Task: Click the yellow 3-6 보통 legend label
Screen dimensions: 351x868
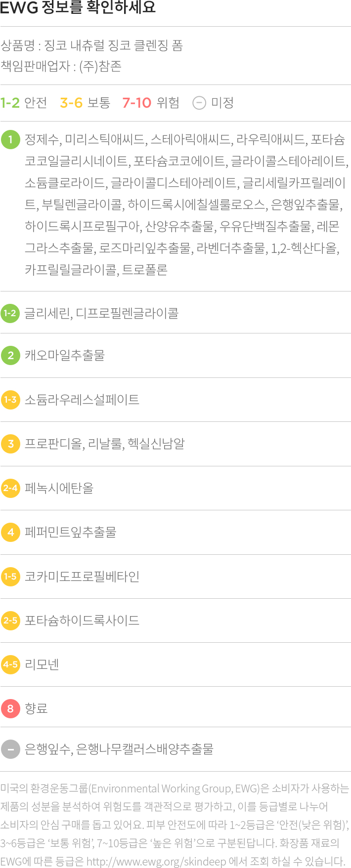Action: pyautogui.click(x=85, y=103)
